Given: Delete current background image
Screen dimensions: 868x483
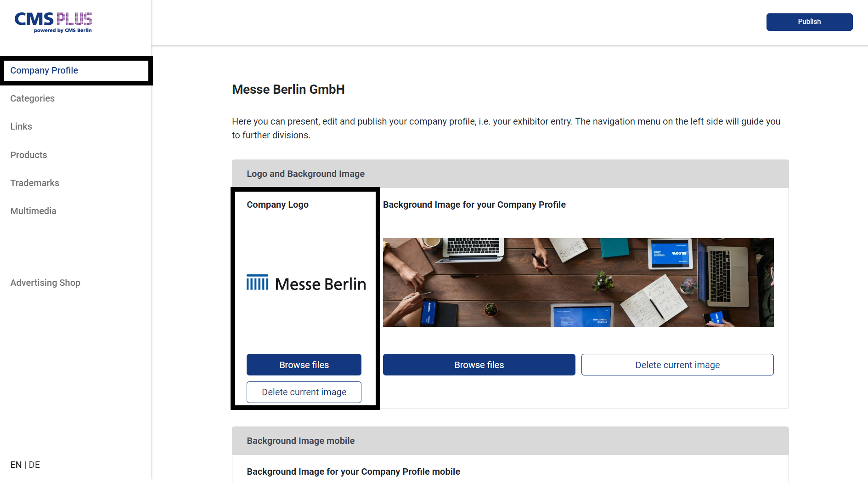Looking at the screenshot, I should click(677, 365).
